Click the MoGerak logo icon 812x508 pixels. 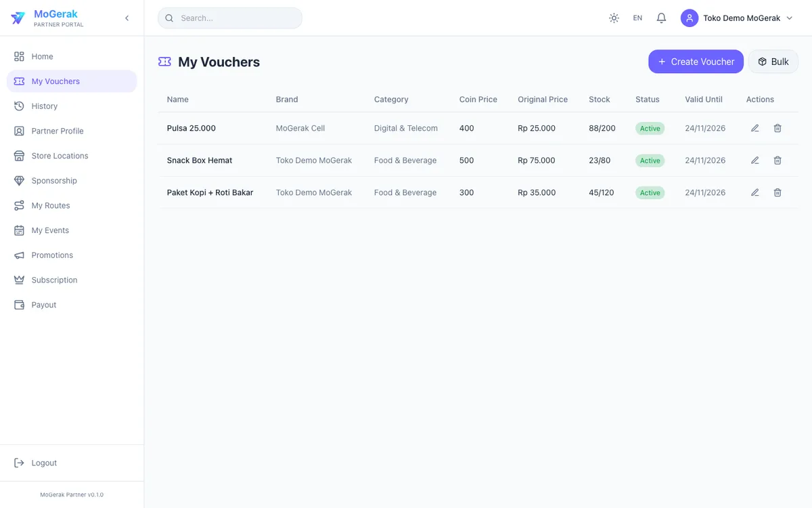(18, 18)
